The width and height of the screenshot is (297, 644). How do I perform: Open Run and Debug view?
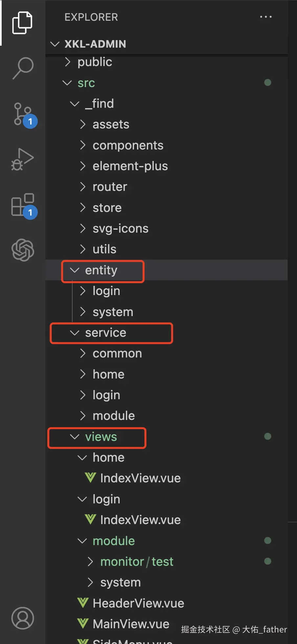click(x=23, y=159)
